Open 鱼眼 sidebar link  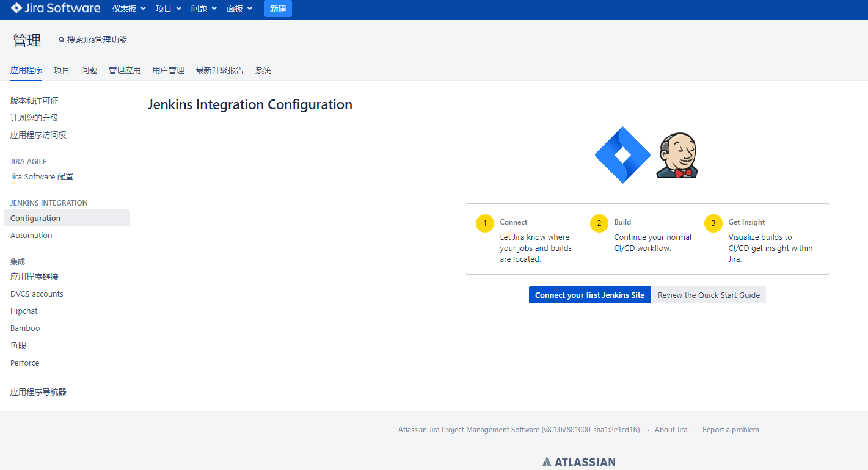[x=18, y=345]
